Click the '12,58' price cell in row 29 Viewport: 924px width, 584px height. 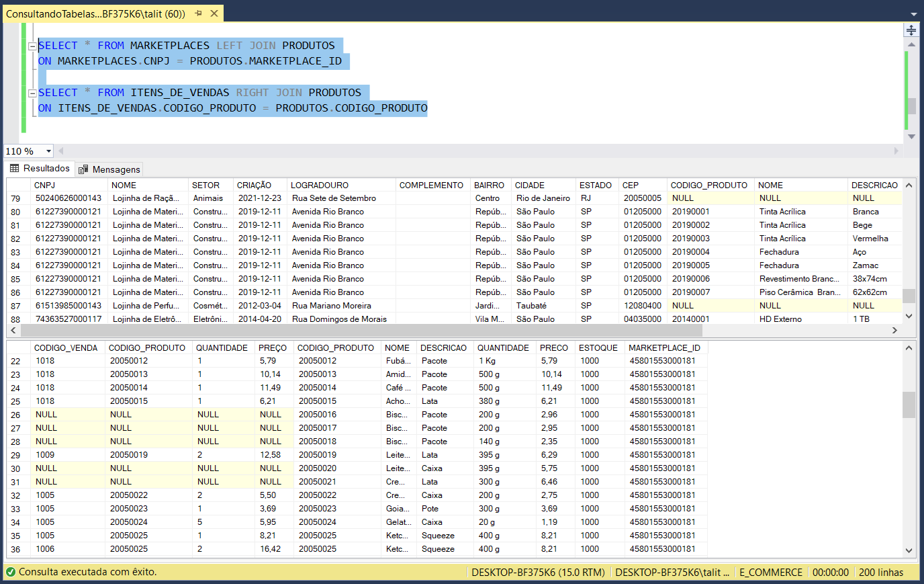pyautogui.click(x=273, y=455)
